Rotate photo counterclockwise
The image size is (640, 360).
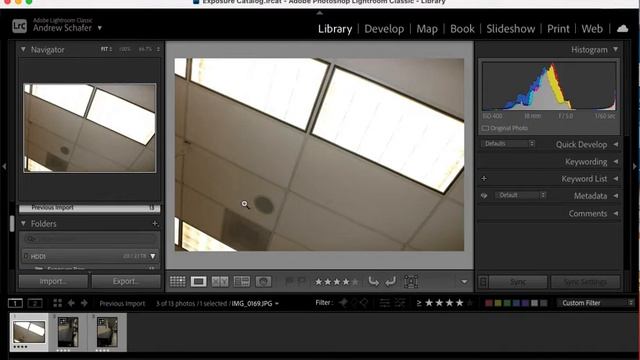(373, 281)
